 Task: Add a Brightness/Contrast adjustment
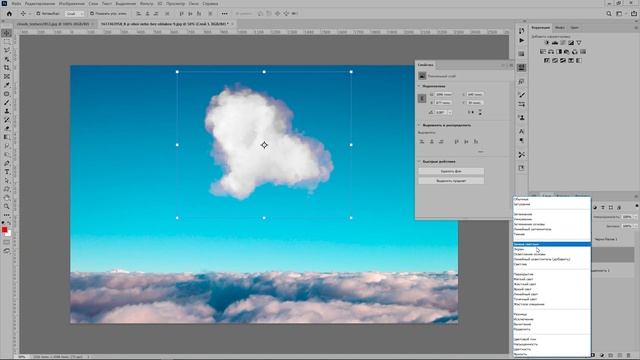(547, 43)
